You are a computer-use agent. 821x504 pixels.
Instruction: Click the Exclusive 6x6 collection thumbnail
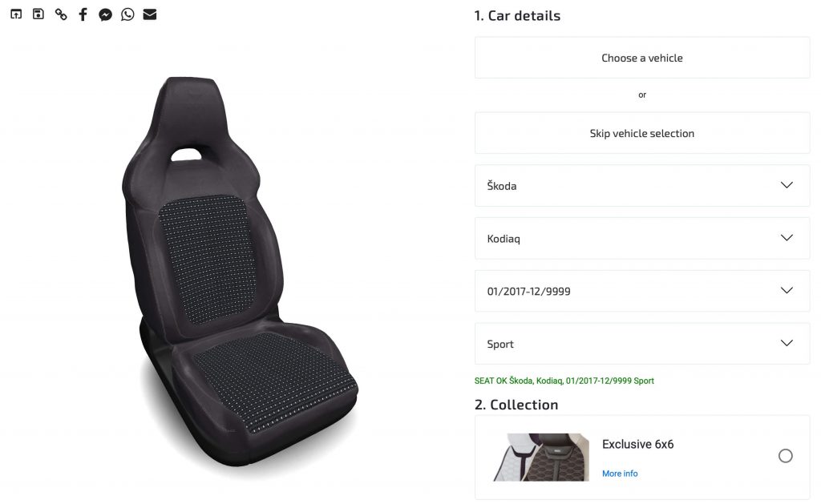tap(541, 457)
